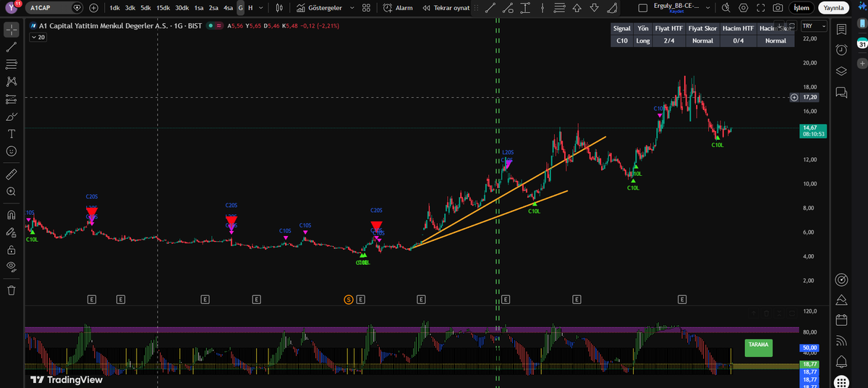Expand the timeframe dropdown chevron
This screenshot has width=868, height=388.
coord(261,8)
